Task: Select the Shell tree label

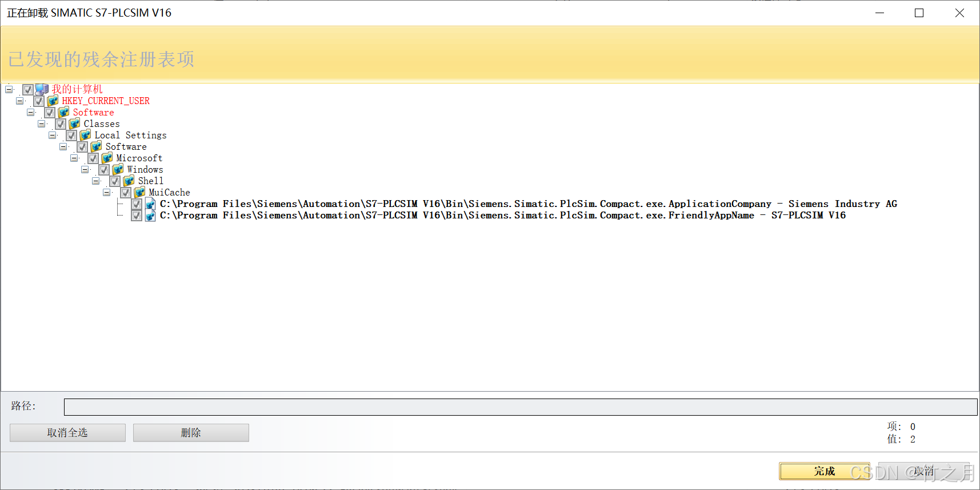Action: (x=151, y=181)
